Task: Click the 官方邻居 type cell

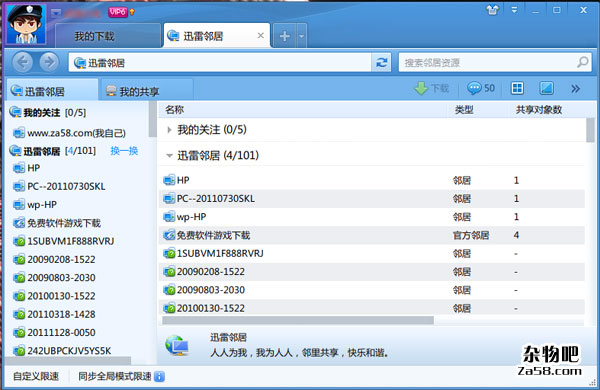Action: click(471, 235)
